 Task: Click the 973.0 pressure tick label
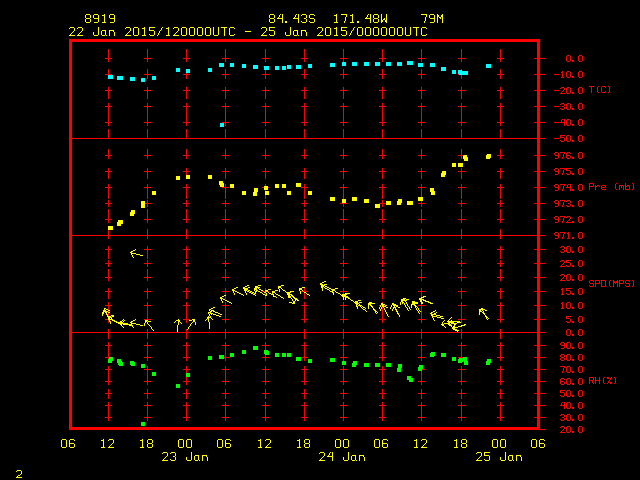pos(569,203)
